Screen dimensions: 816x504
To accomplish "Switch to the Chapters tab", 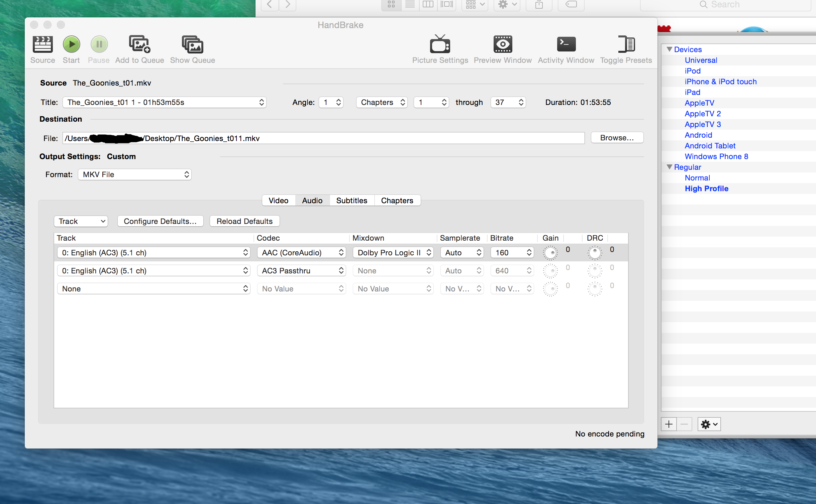I will click(397, 201).
